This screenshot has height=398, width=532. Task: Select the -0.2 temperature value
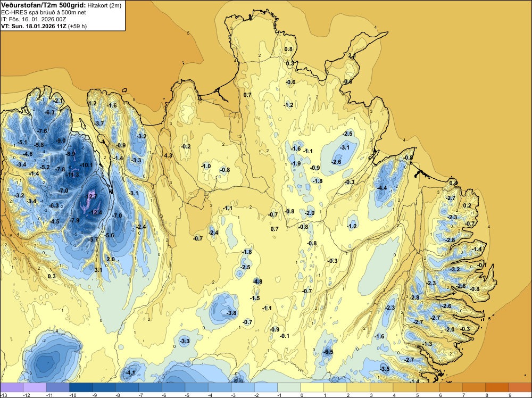[x=186, y=146]
